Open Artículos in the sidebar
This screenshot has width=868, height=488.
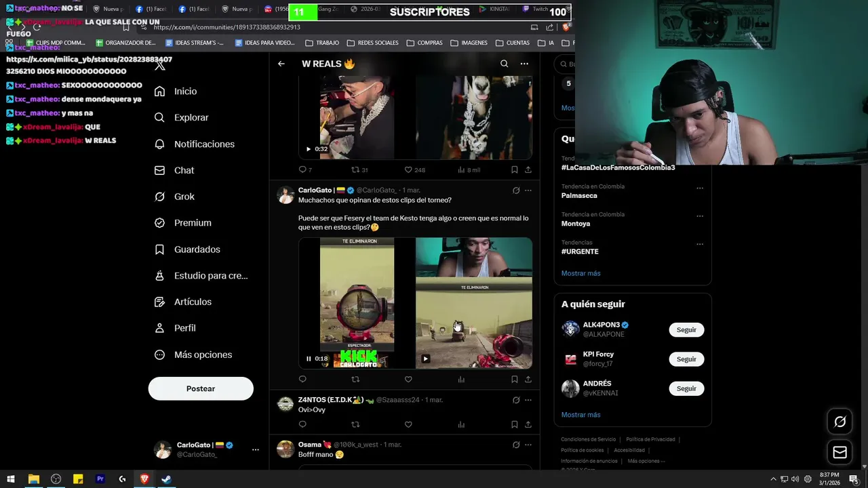182,302
